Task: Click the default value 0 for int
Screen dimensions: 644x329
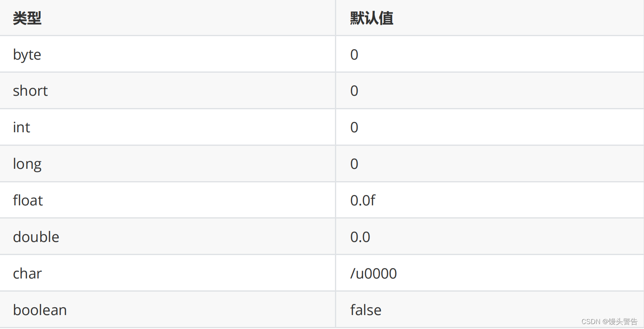Action: [x=354, y=127]
